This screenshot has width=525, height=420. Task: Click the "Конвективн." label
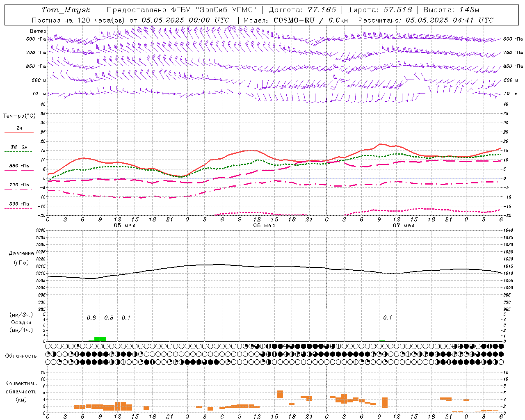(x=21, y=383)
